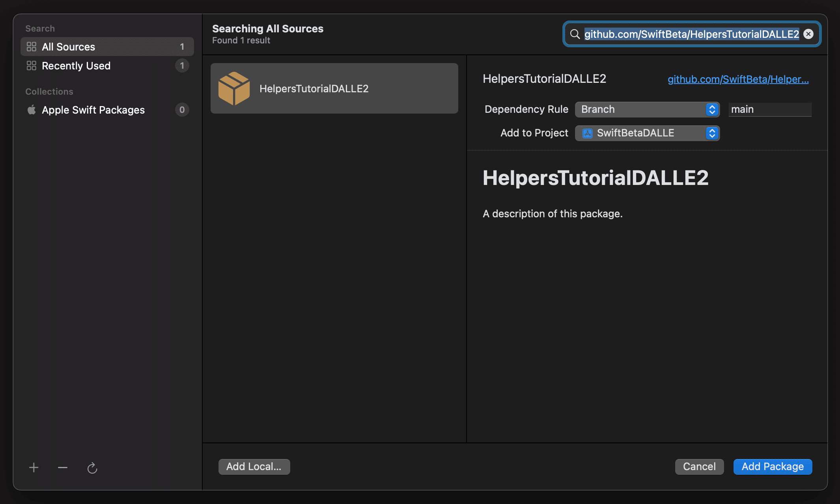This screenshot has height=504, width=840.
Task: Click the Apple logo beside Apple Swift Packages
Action: point(32,110)
